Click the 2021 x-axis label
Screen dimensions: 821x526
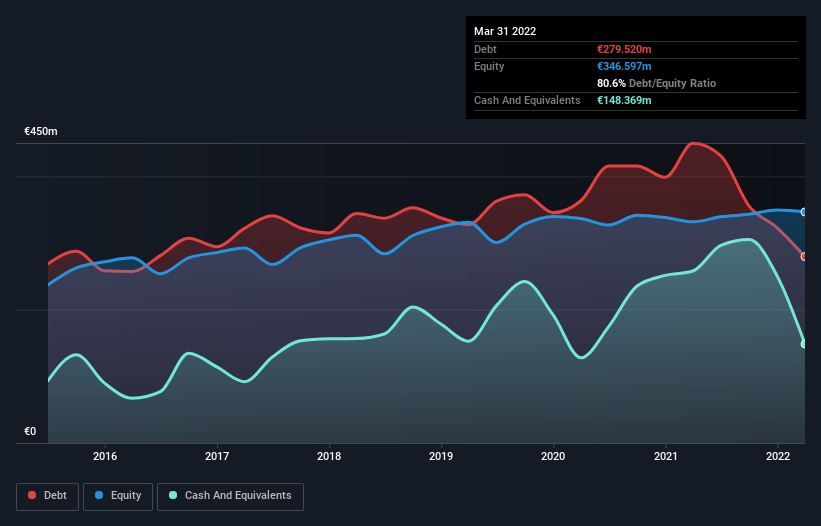click(x=665, y=456)
